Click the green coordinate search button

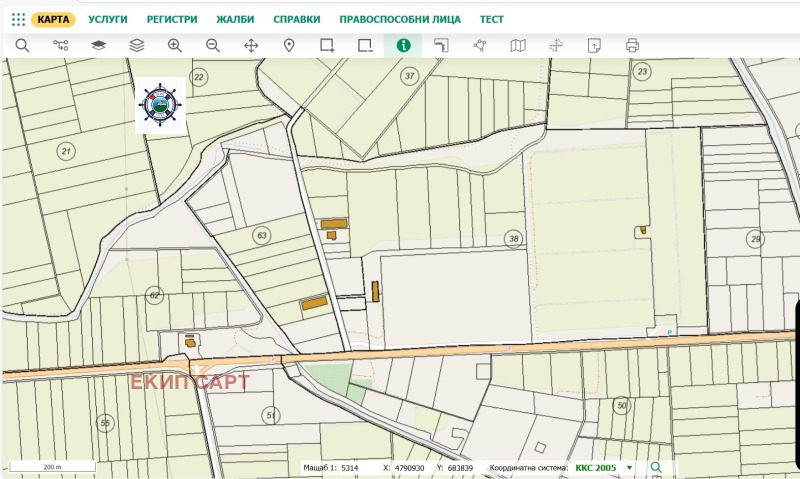(656, 467)
